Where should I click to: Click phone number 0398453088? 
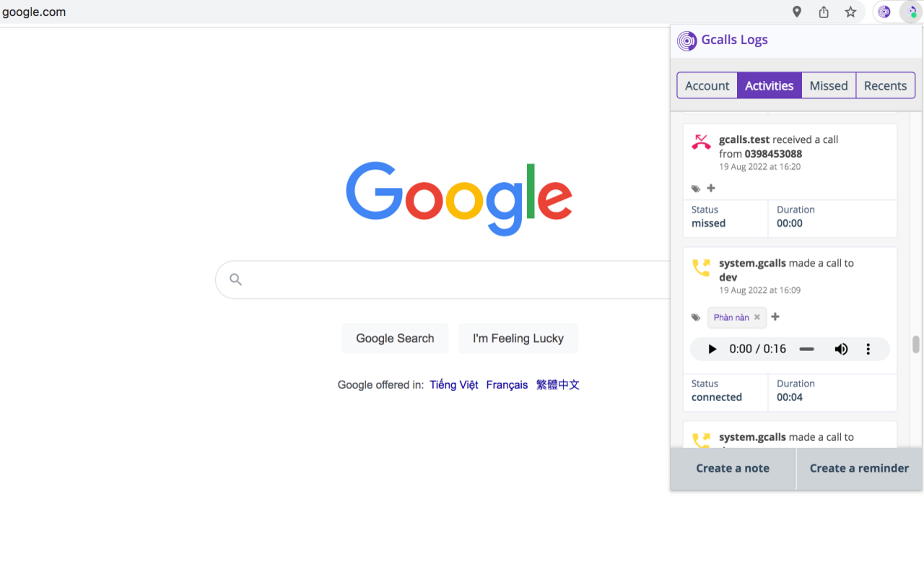(773, 153)
